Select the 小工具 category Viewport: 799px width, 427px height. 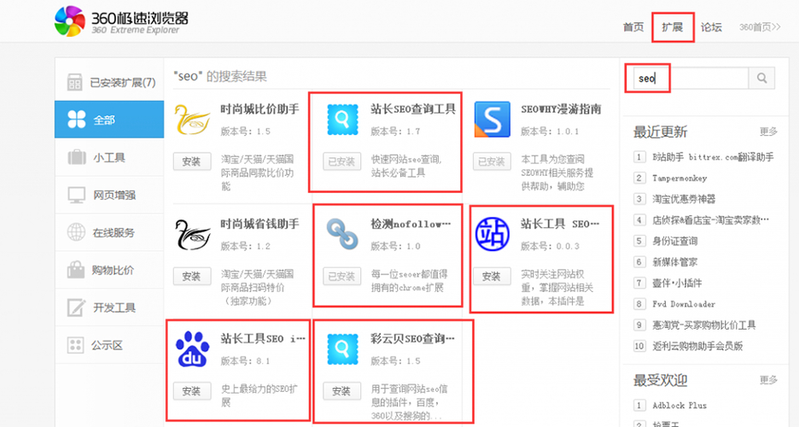tap(110, 157)
